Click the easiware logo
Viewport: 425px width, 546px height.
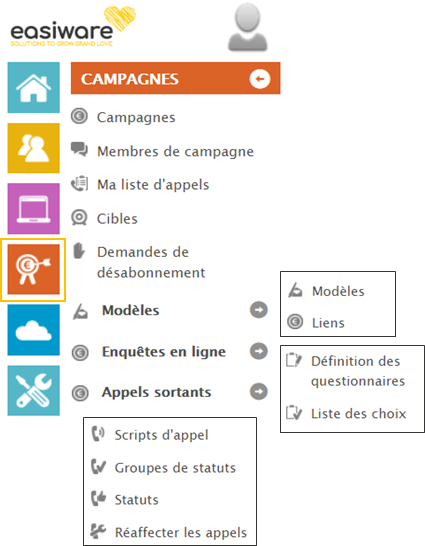click(x=72, y=26)
